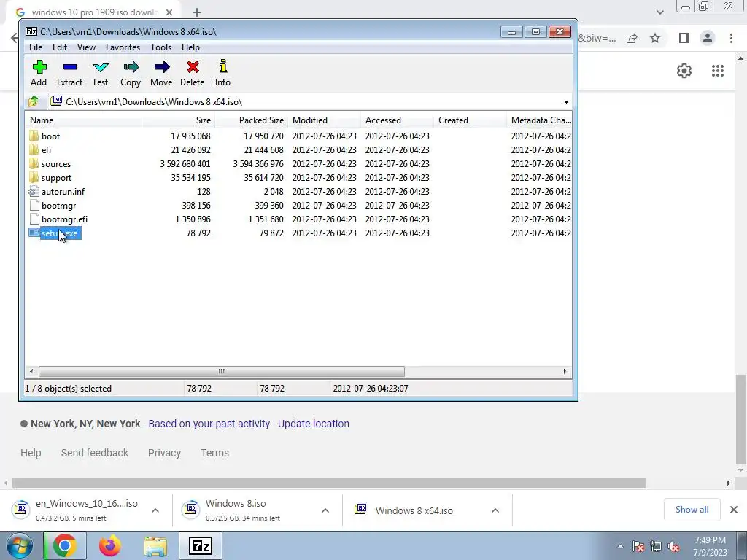Open the Send feedback link
The width and height of the screenshot is (747, 560).
pos(94,453)
